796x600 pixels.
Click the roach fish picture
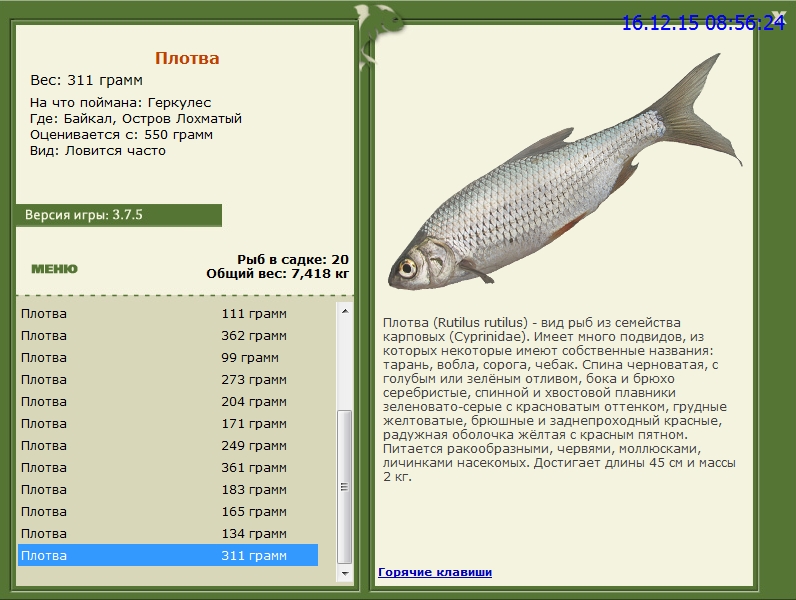(565, 173)
